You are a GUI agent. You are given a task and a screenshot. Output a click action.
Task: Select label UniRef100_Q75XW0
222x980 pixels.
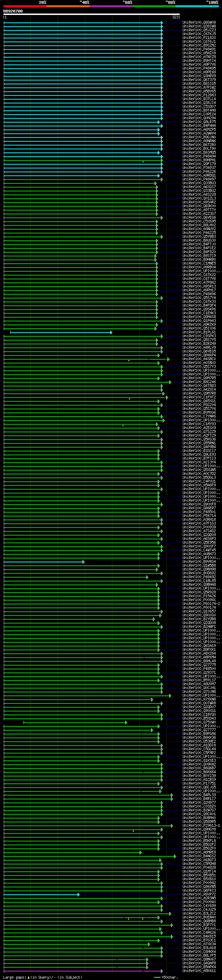coord(199,722)
